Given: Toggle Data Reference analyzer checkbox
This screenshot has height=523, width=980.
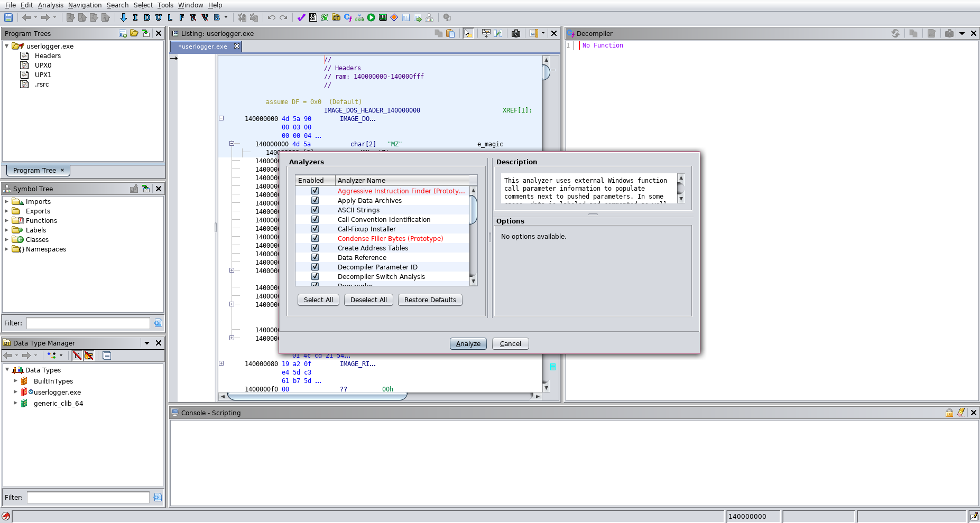Looking at the screenshot, I should [315, 257].
